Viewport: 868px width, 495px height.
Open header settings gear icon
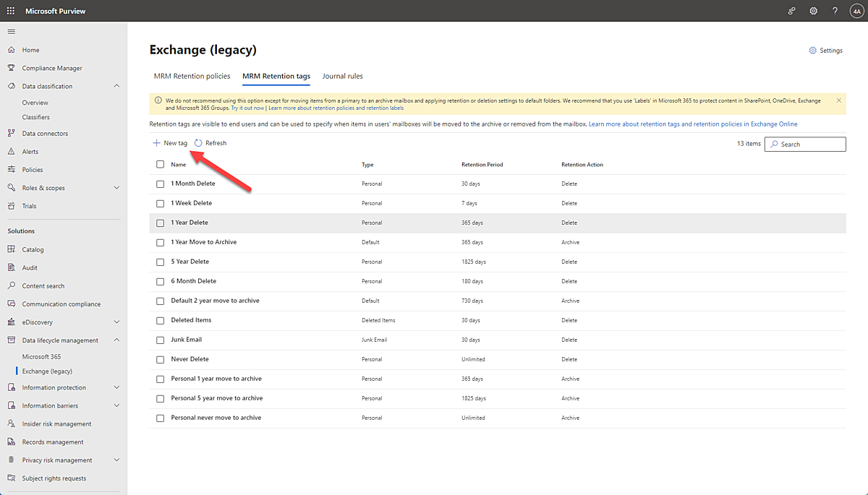pyautogui.click(x=814, y=11)
